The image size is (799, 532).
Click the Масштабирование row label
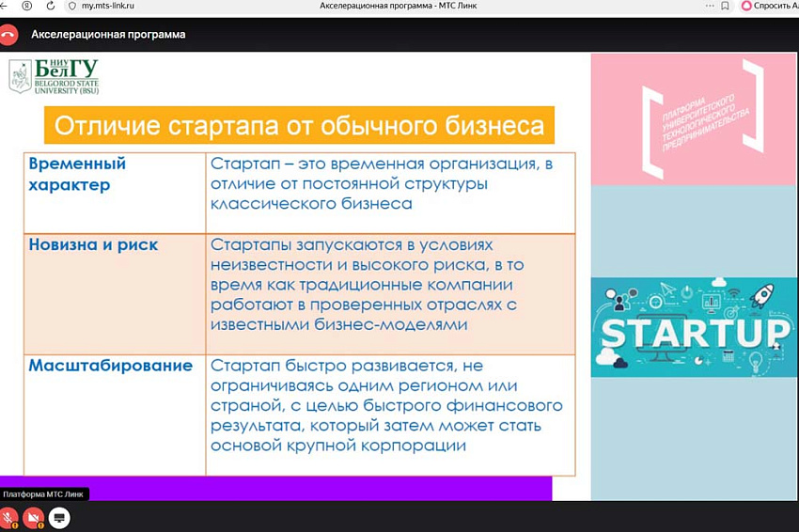[x=110, y=366]
